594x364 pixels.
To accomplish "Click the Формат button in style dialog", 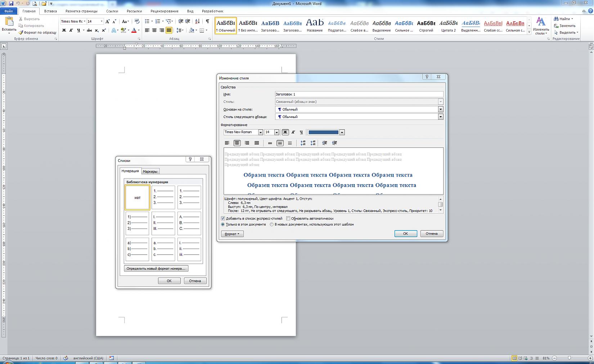I will (x=232, y=234).
